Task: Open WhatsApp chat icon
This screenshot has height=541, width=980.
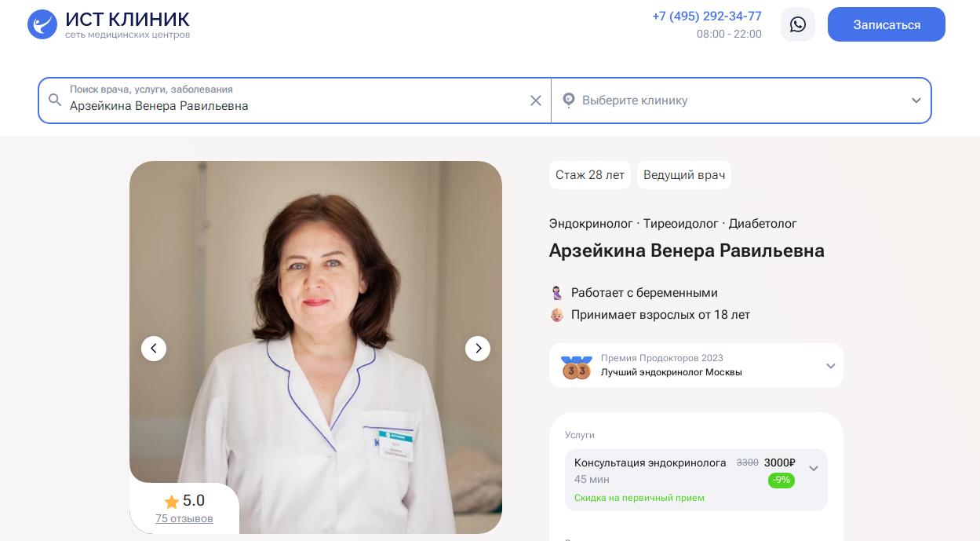Action: click(x=798, y=24)
